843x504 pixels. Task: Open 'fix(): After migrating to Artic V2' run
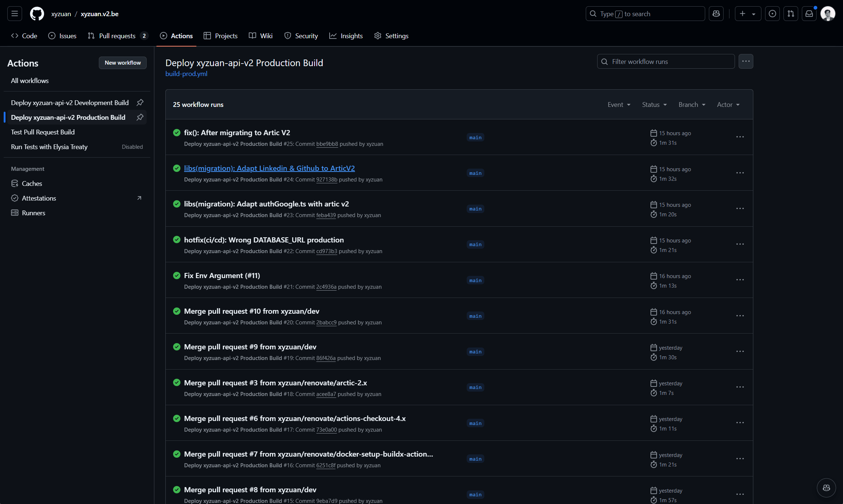pos(237,133)
